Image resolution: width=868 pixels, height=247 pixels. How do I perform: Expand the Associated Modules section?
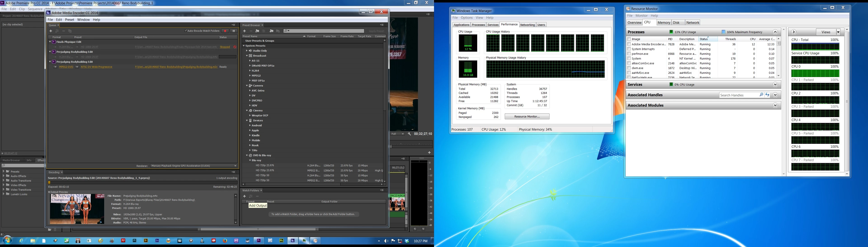point(775,105)
